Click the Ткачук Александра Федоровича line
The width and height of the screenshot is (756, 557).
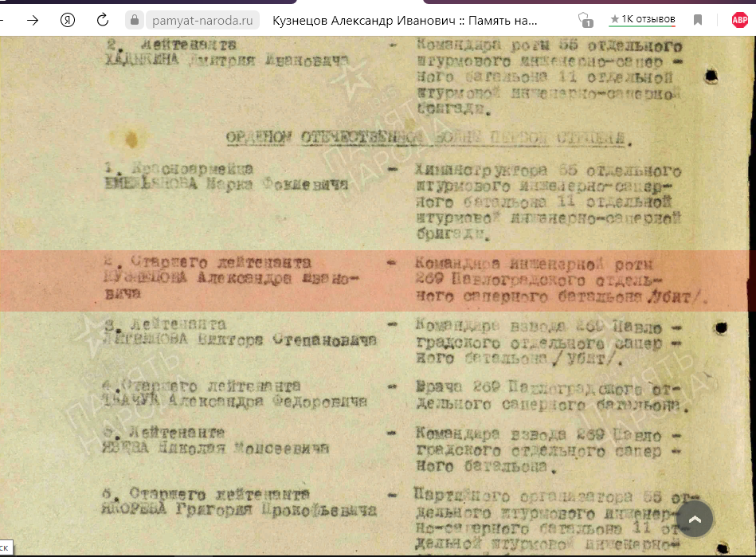tap(236, 402)
